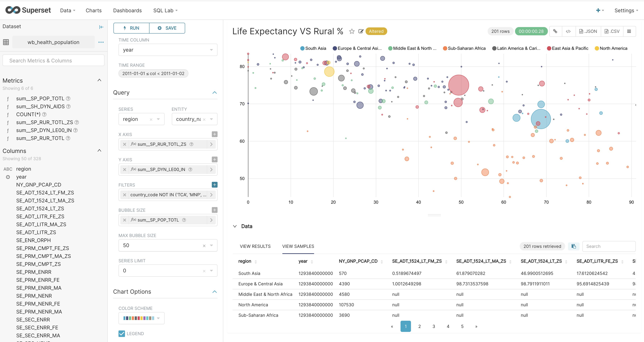Export chart data with the .CSV icon

click(612, 31)
